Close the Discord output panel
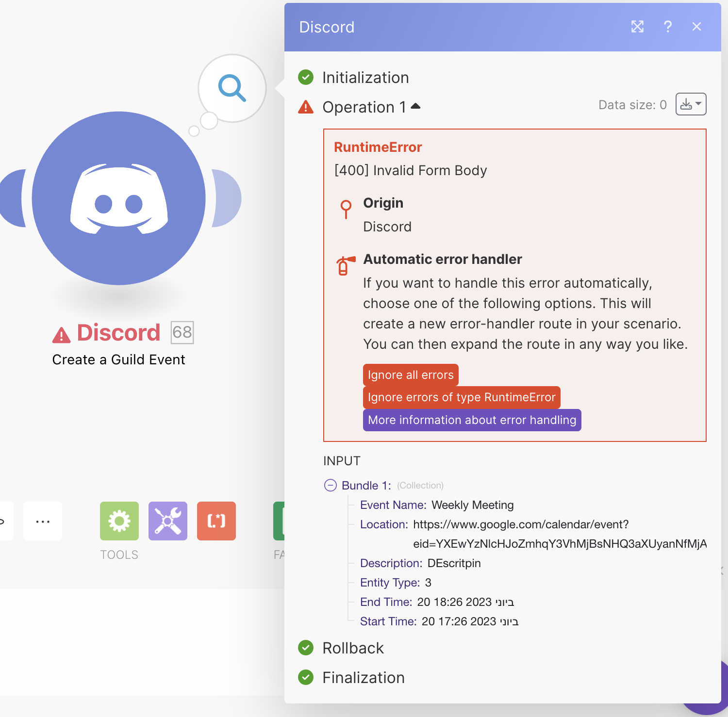728x717 pixels. (x=696, y=27)
